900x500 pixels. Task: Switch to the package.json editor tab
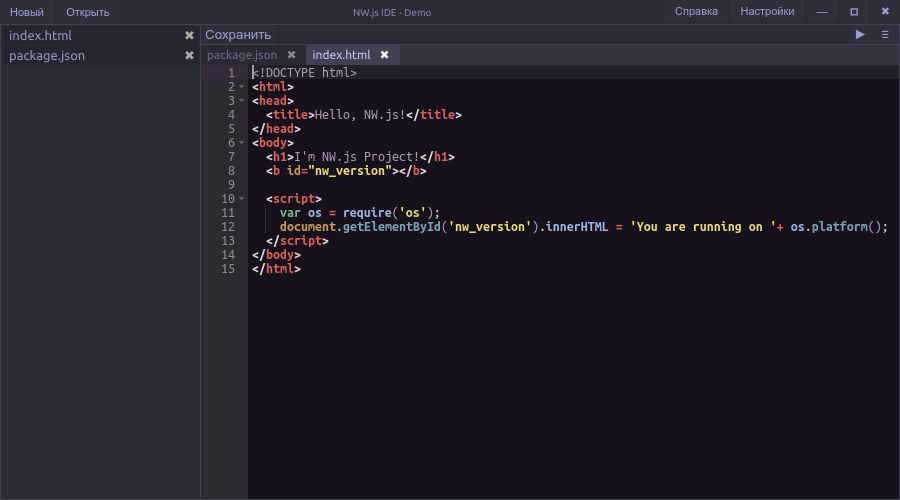pos(242,55)
